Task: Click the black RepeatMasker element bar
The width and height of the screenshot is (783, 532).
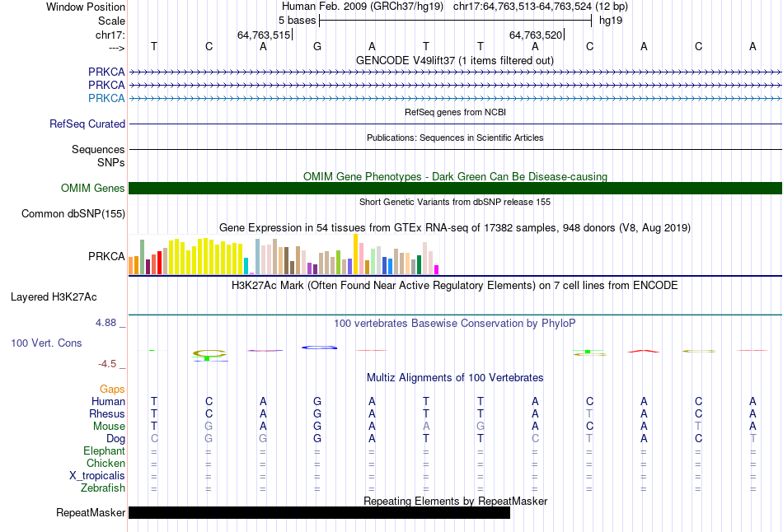Action: (319, 512)
